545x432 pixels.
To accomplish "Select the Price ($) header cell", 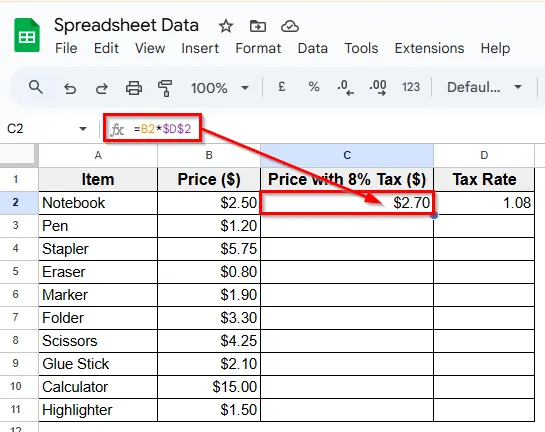I will coord(209,180).
